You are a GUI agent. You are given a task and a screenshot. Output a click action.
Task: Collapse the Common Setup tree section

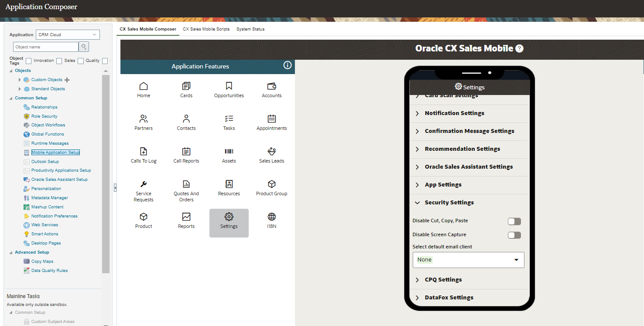[11, 98]
